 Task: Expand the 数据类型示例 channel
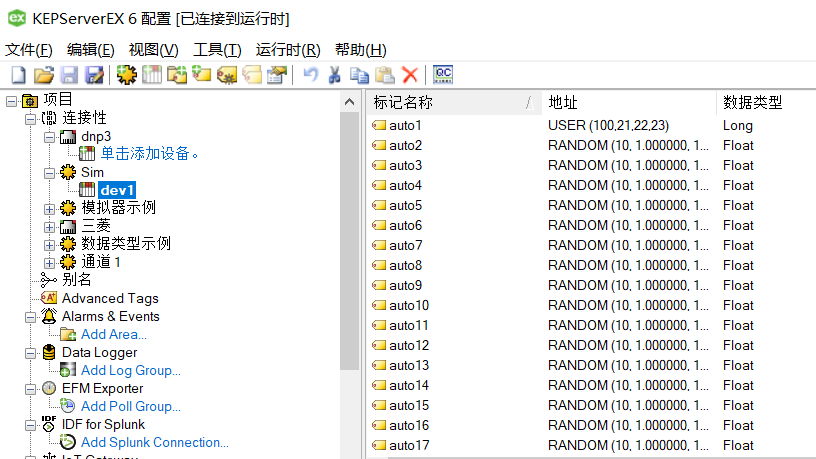click(x=49, y=245)
